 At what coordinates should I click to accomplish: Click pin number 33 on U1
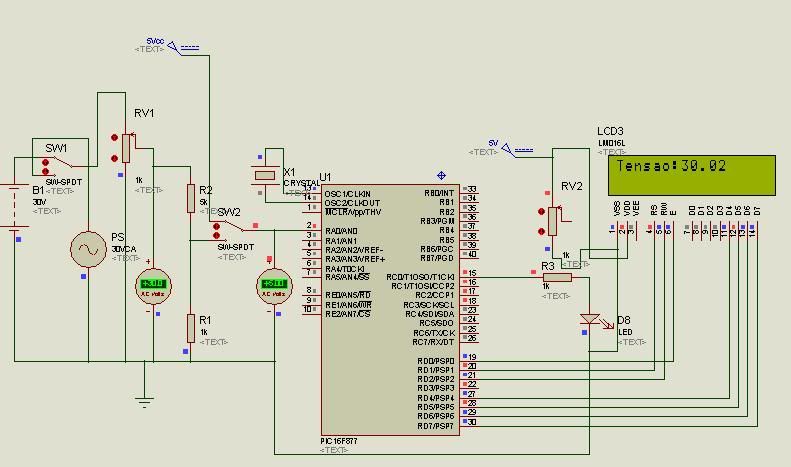point(472,189)
